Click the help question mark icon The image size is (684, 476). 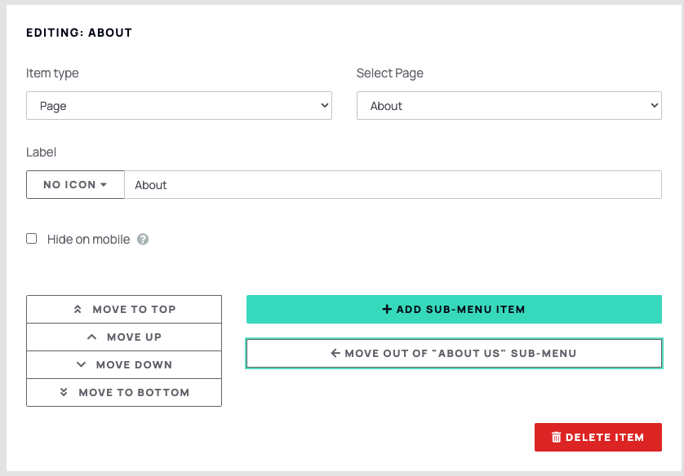(x=143, y=239)
